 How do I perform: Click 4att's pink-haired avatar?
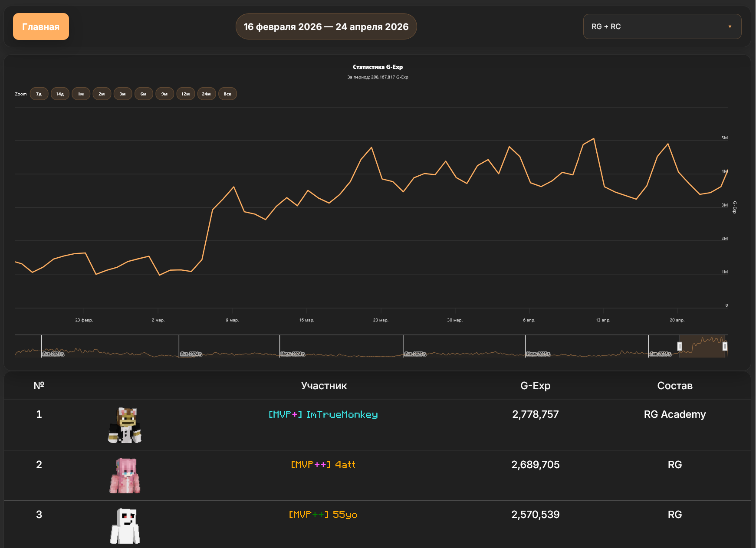[x=125, y=476]
